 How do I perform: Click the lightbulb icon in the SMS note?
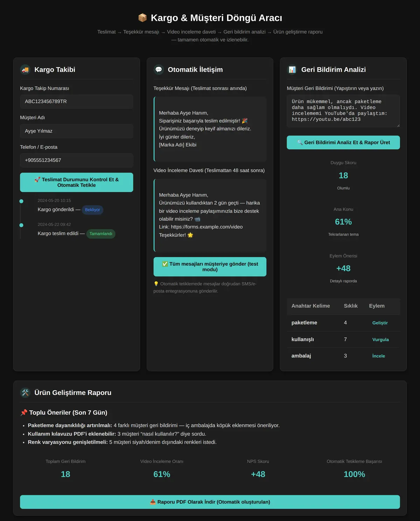click(x=156, y=284)
